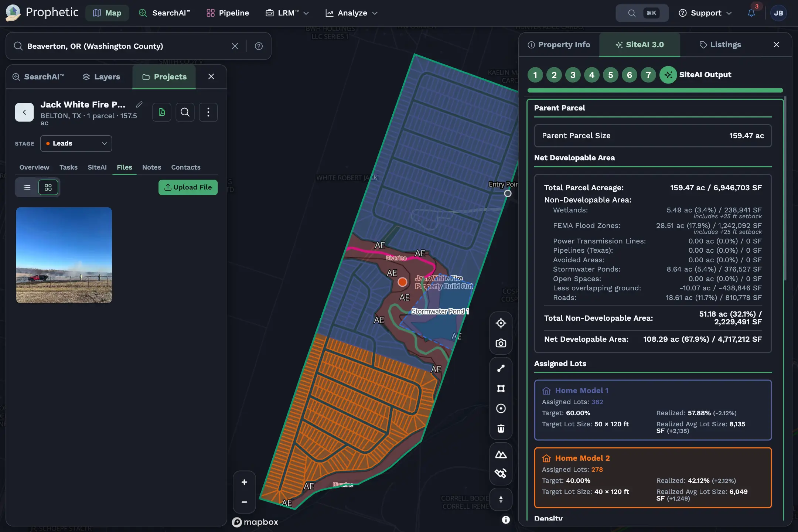Image resolution: width=798 pixels, height=532 pixels.
Task: Close the right SiteAI panel
Action: [x=776, y=45]
